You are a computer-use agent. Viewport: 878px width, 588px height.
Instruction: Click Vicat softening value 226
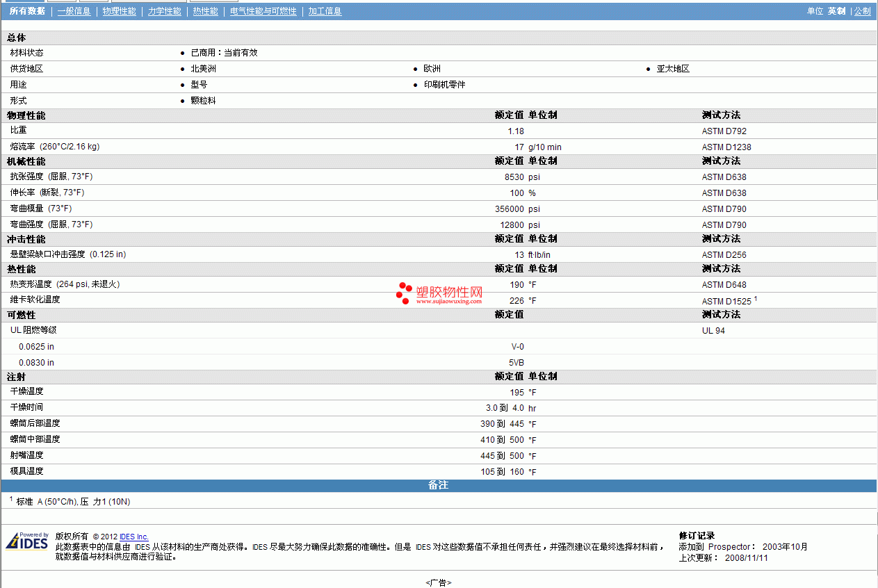[517, 301]
